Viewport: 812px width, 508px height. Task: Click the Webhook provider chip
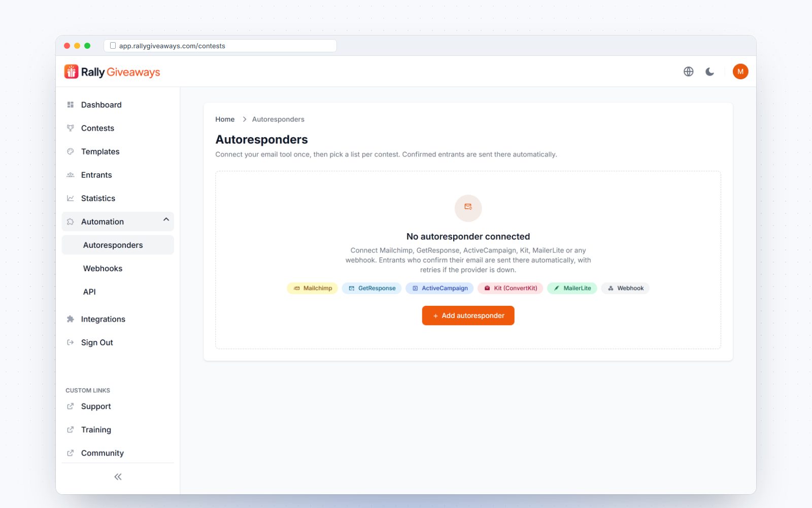[x=625, y=288]
